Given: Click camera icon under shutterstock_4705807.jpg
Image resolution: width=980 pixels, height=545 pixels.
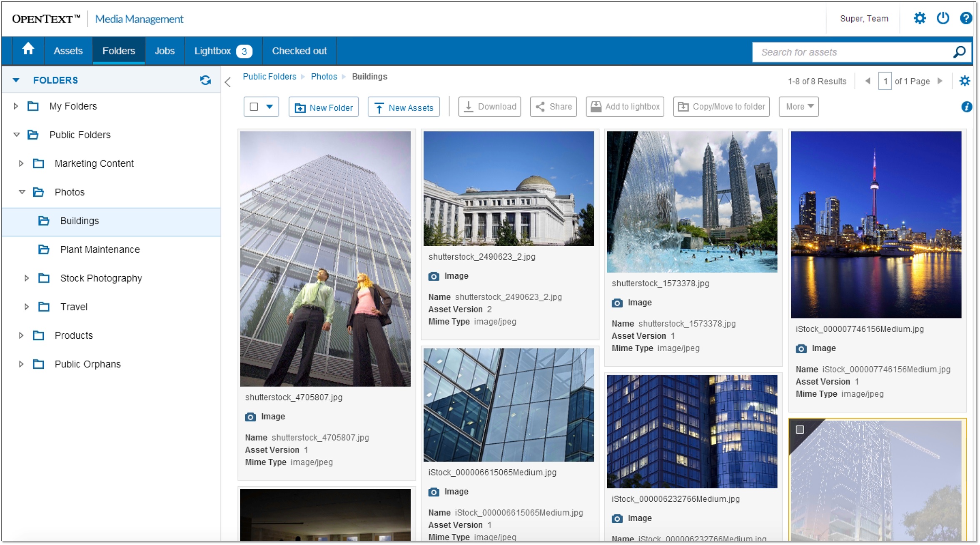Looking at the screenshot, I should 250,417.
